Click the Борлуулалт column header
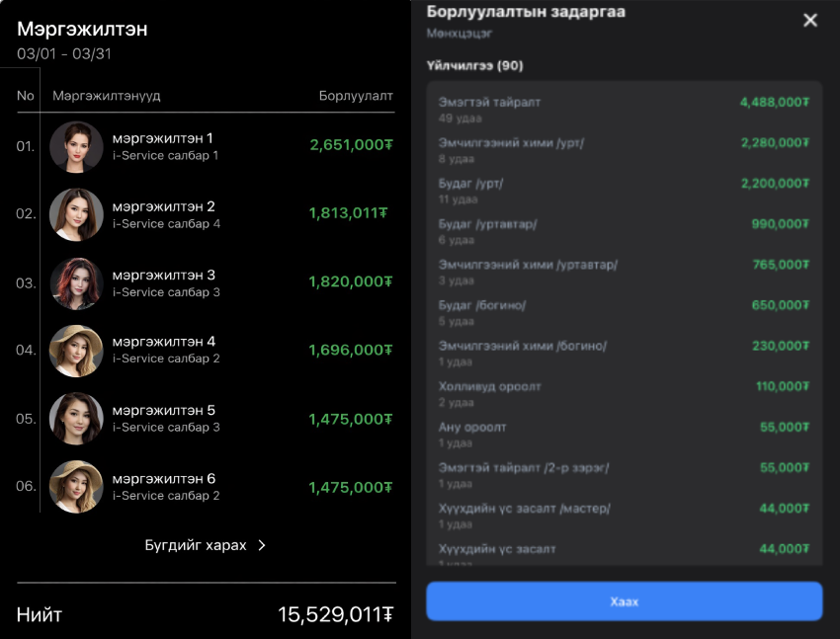840x639 pixels. (356, 96)
